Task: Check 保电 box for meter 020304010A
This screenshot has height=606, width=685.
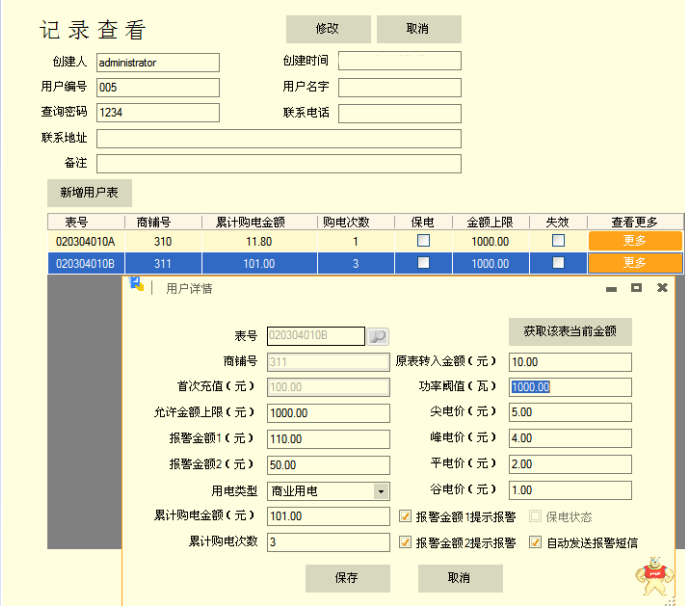Action: pyautogui.click(x=423, y=241)
